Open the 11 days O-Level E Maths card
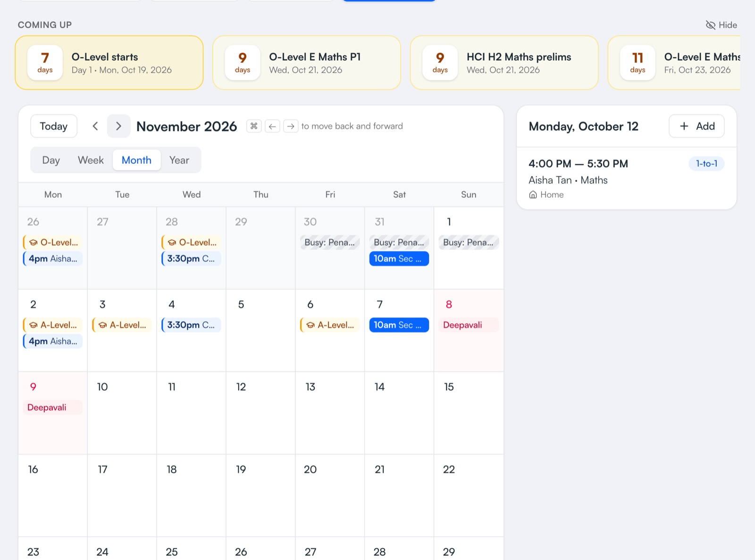This screenshot has width=755, height=560. pyautogui.click(x=674, y=63)
